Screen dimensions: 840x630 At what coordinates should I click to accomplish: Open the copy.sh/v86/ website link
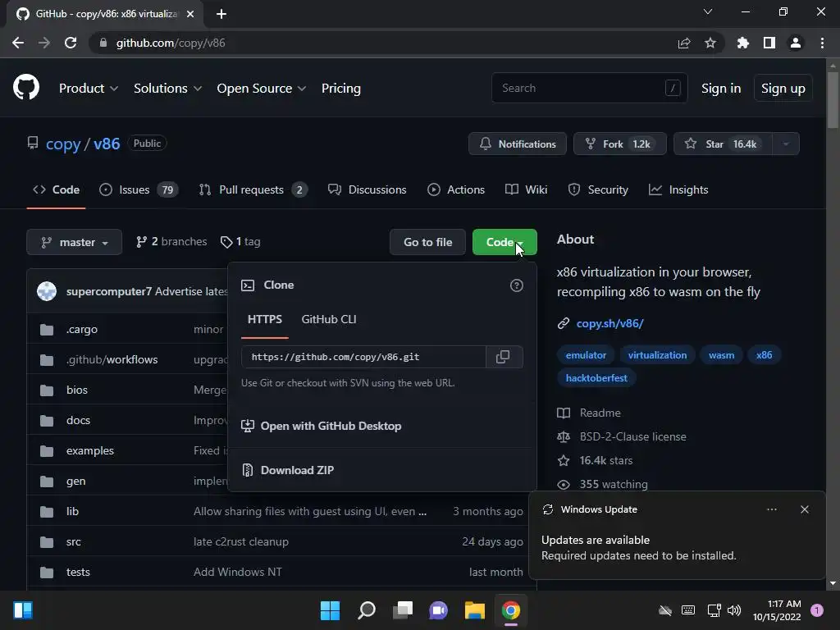click(609, 323)
